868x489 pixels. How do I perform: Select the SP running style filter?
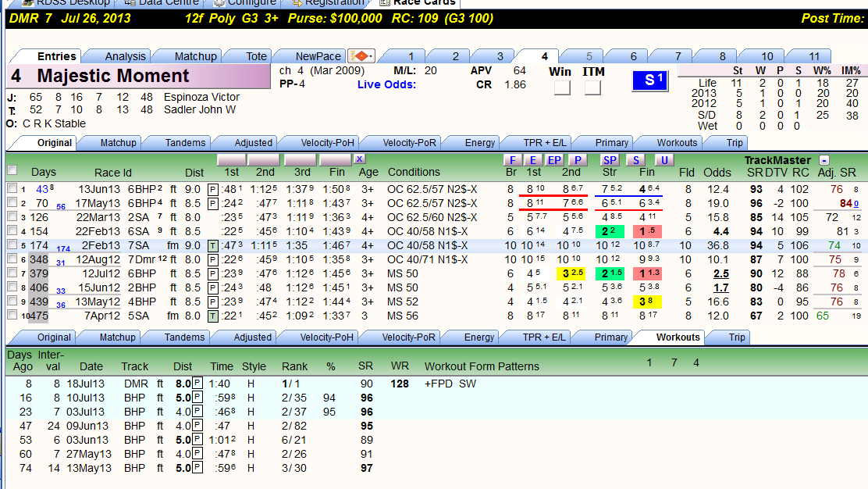tap(610, 160)
